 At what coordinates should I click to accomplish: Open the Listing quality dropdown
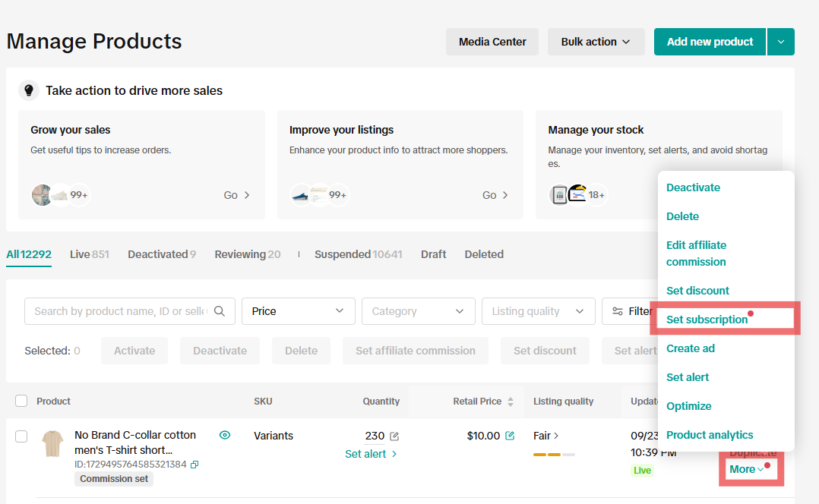[x=538, y=311]
